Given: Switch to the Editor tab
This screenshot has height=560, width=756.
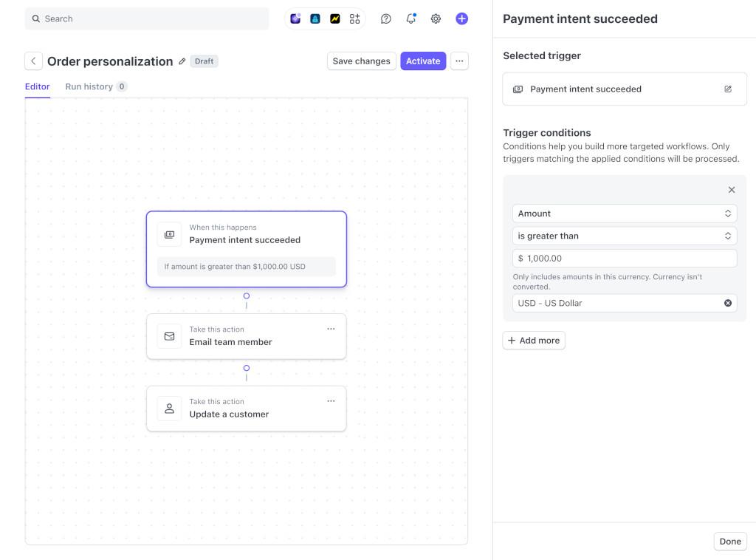Looking at the screenshot, I should click(x=37, y=87).
